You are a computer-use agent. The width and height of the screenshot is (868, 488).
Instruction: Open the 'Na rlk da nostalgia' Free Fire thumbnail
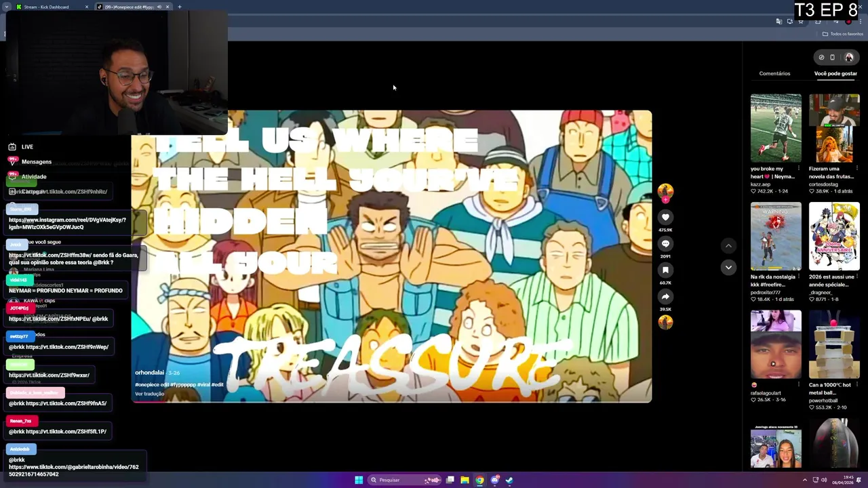pos(776,237)
